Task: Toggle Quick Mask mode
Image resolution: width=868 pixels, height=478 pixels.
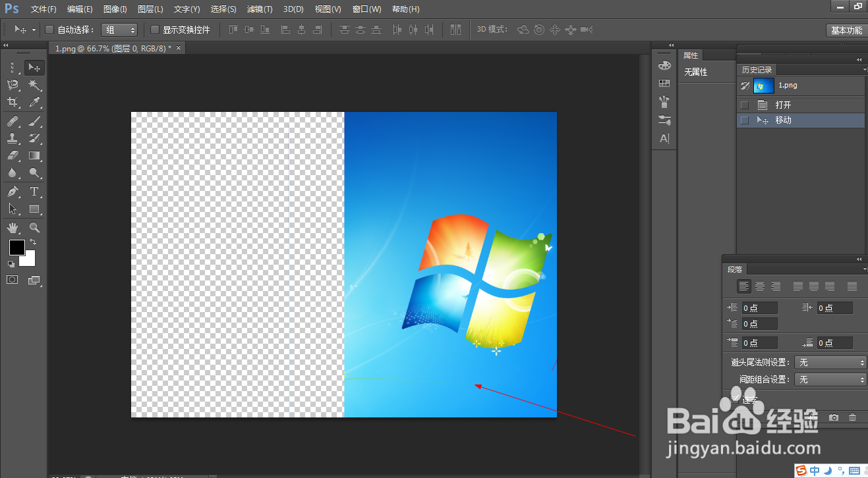Action: point(13,280)
